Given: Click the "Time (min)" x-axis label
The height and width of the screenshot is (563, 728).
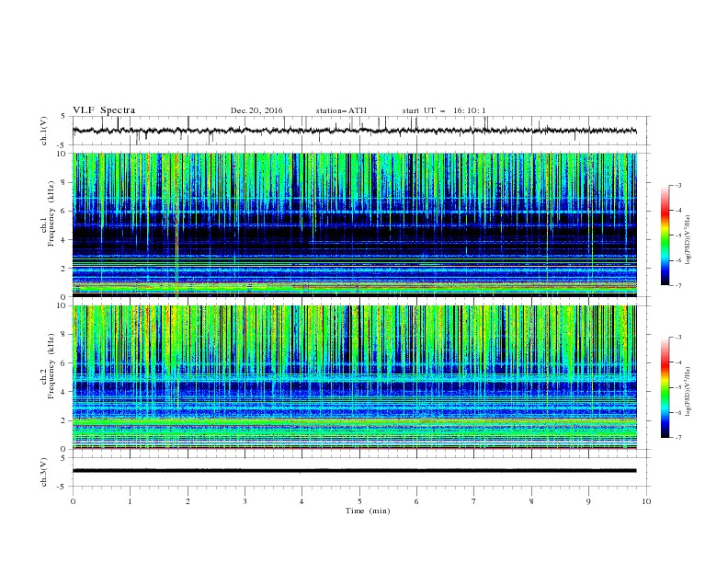Looking at the screenshot, I should coord(368,511).
